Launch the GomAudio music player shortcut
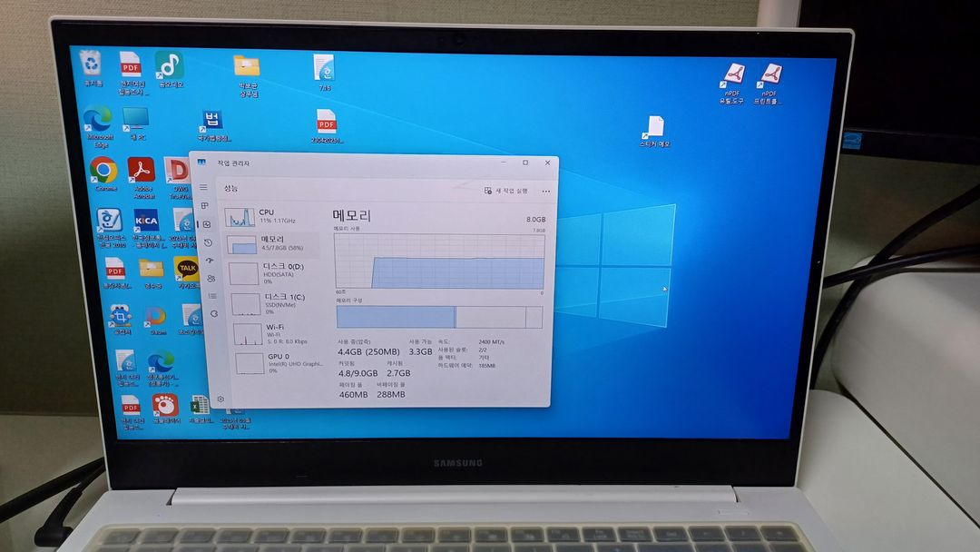This screenshot has width=980, height=552. pyautogui.click(x=168, y=65)
